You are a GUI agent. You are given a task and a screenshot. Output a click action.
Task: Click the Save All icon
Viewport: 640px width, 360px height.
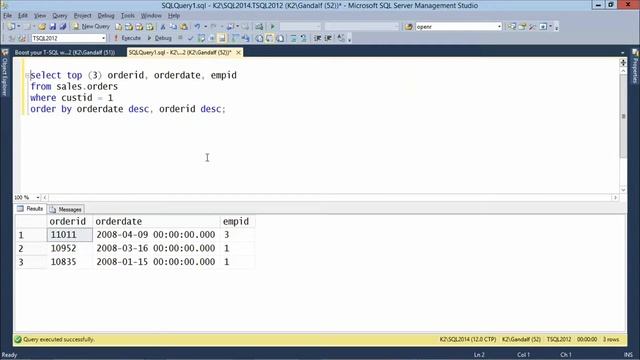point(63,27)
